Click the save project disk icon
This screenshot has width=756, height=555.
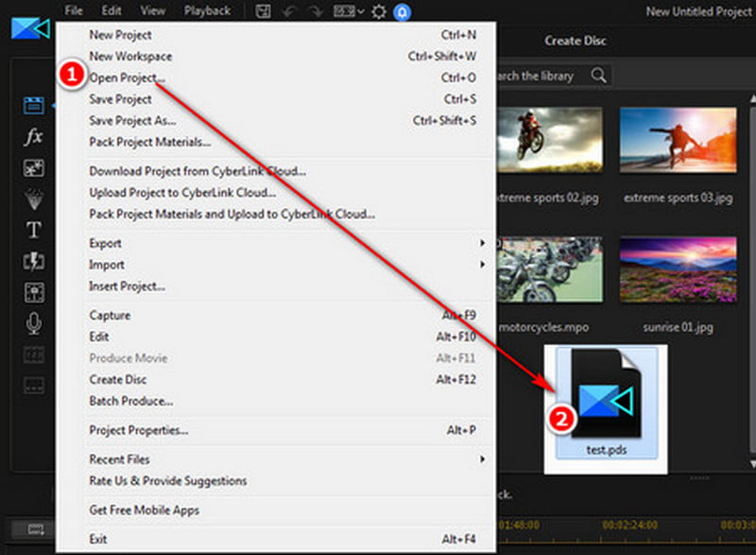263,11
